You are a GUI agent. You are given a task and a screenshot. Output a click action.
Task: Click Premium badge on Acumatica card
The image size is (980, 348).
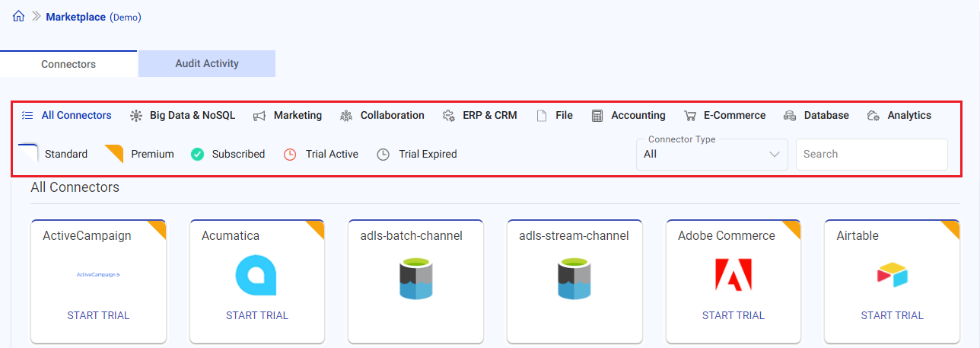[317, 228]
